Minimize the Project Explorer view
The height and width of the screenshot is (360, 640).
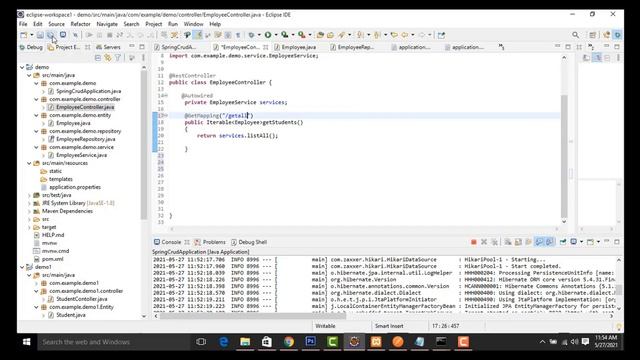click(x=132, y=47)
